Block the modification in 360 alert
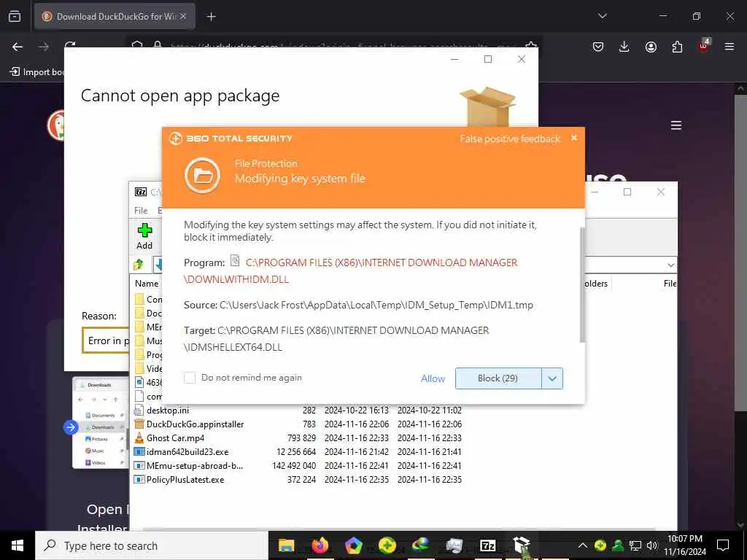Image resolution: width=747 pixels, height=560 pixels. [498, 378]
